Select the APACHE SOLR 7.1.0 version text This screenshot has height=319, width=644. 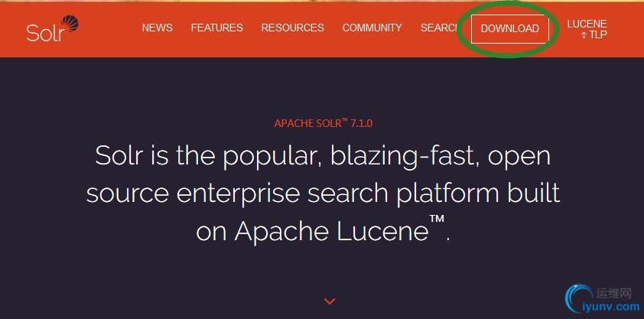[x=324, y=123]
